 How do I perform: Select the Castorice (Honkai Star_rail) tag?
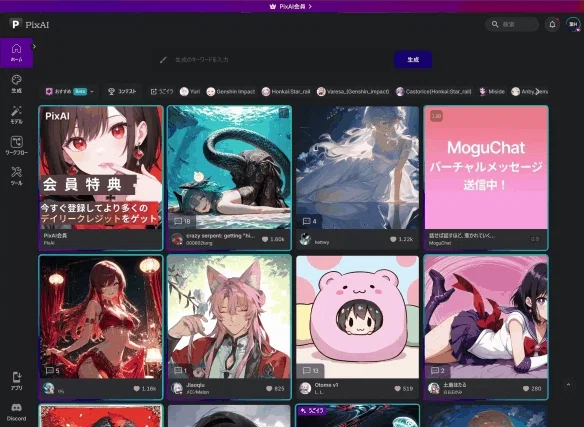(434, 92)
